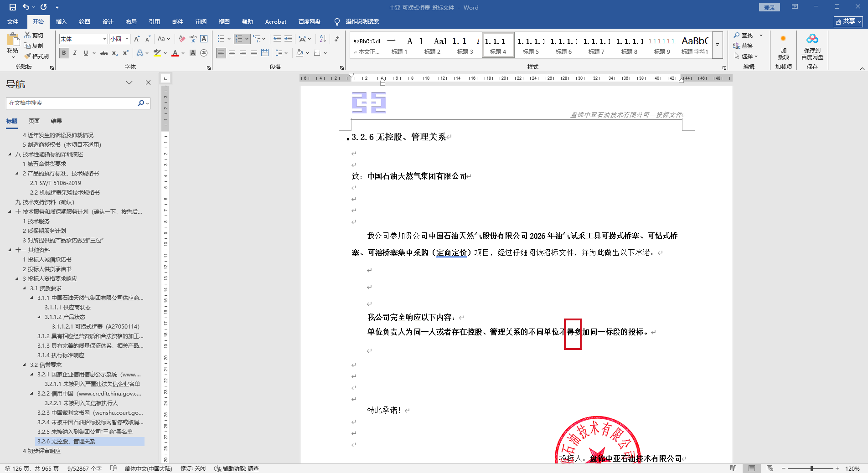This screenshot has width=868, height=473.
Task: Click the navigation search field (在文档中搜索)
Action: pyautogui.click(x=72, y=103)
